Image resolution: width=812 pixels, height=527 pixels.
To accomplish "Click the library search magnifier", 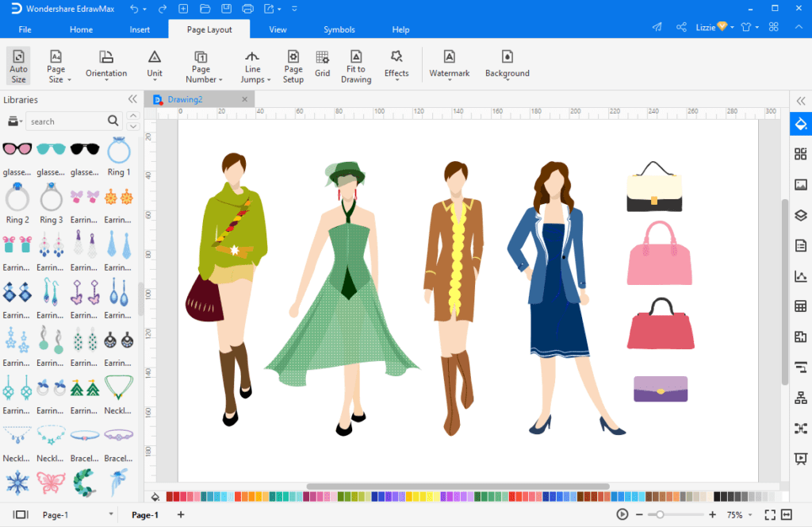I will 114,121.
